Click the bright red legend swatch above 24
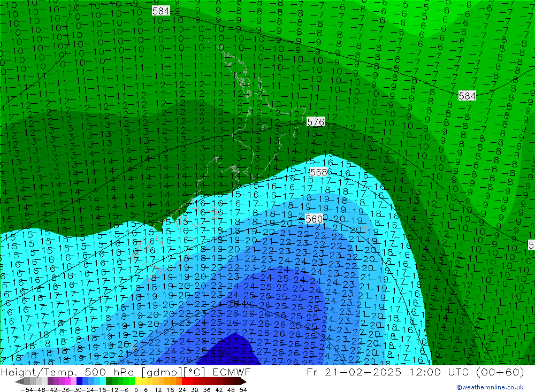Viewport: 535px width, 392px height. click(x=185, y=381)
